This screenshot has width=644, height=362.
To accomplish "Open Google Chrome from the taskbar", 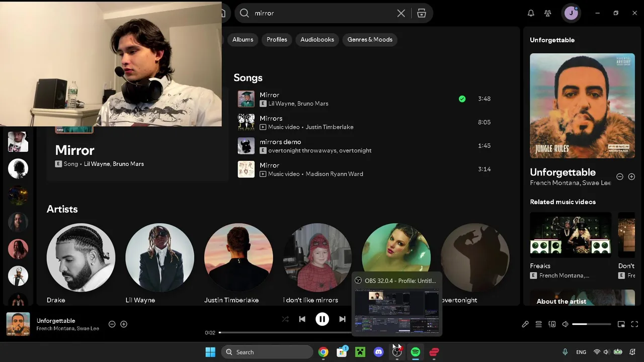I will coord(323,352).
